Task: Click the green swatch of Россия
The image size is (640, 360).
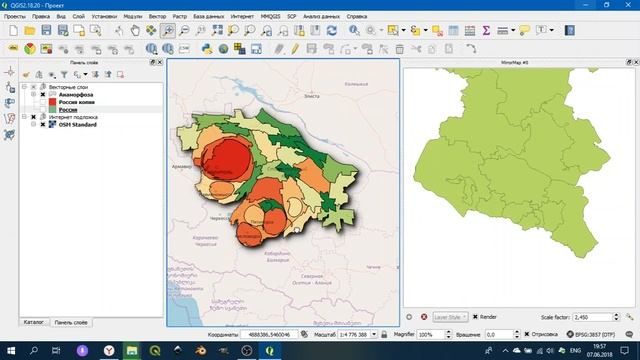Action: coord(52,109)
